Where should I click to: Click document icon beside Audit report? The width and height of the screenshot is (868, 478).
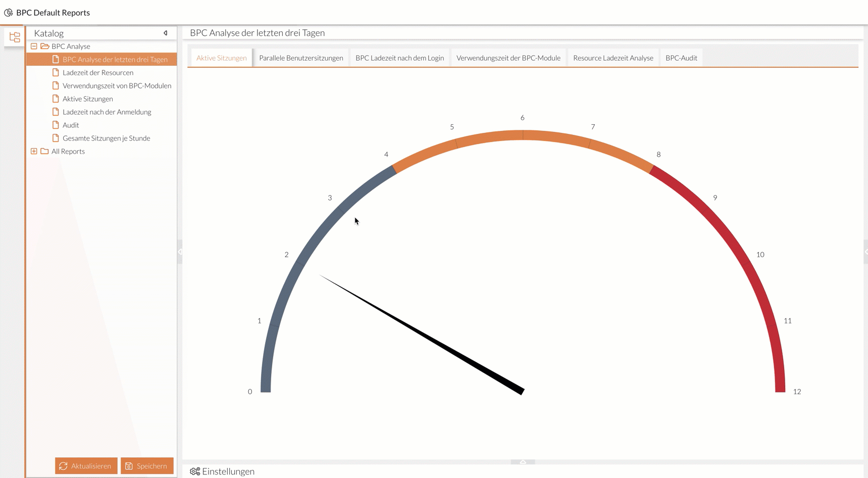56,125
